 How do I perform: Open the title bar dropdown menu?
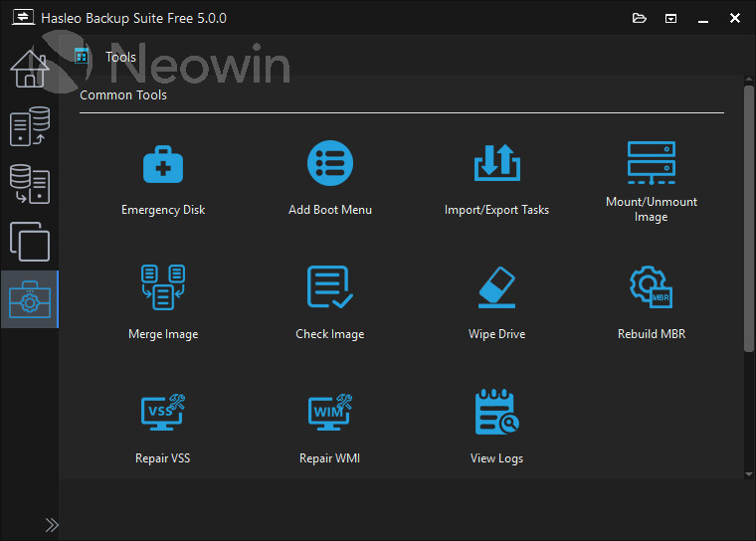671,18
